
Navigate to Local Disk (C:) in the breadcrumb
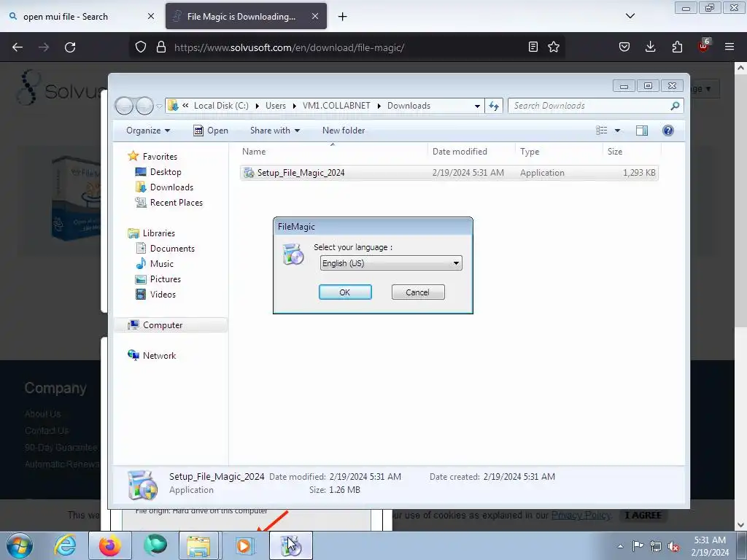click(221, 106)
